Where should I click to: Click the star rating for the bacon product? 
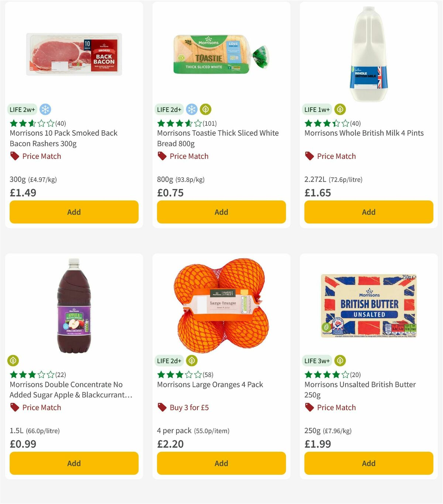(x=31, y=123)
